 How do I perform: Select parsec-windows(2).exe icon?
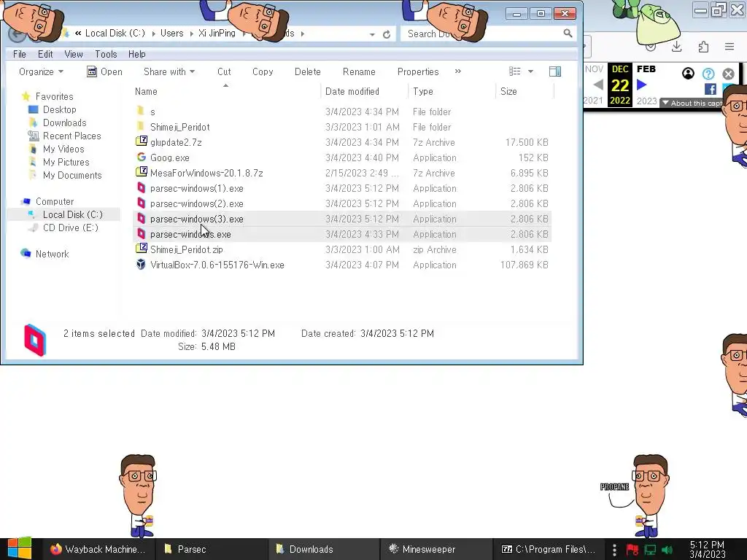(x=141, y=203)
